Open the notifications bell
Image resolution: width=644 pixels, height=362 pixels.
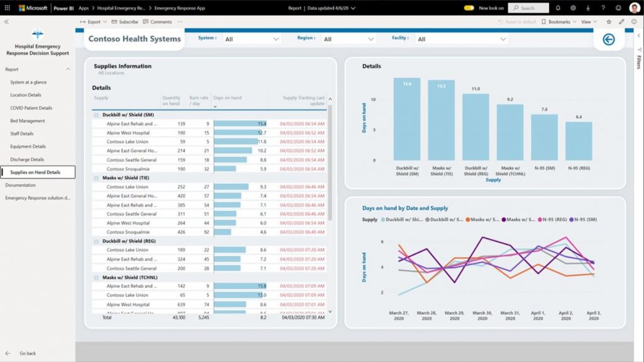558,8
